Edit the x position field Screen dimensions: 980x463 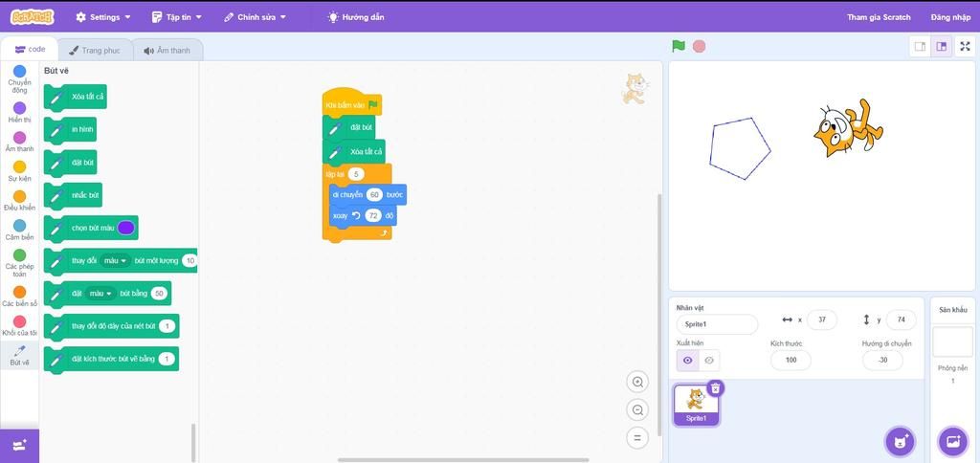tap(822, 320)
